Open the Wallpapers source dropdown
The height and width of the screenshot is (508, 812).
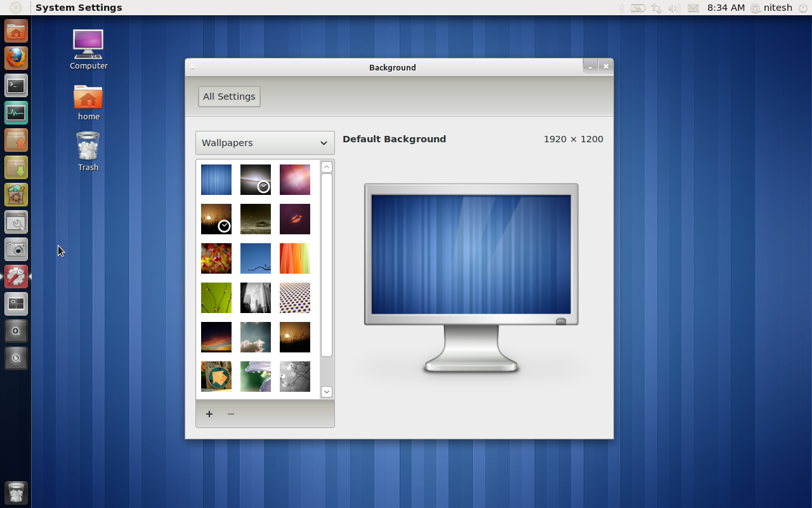pyautogui.click(x=265, y=143)
